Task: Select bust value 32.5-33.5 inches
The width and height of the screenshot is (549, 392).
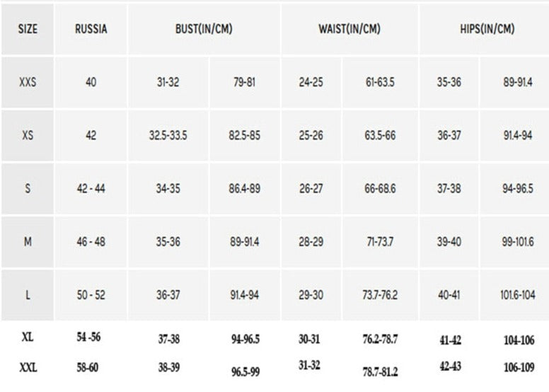Action: point(168,135)
